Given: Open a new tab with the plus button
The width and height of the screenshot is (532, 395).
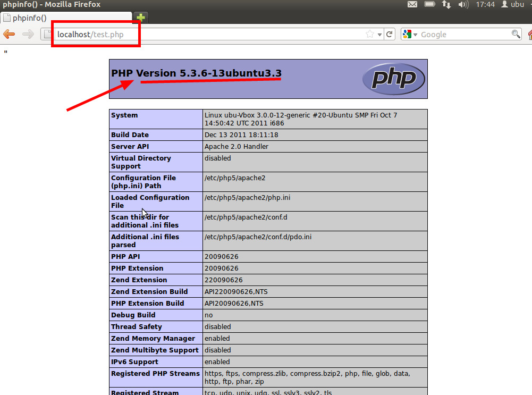Looking at the screenshot, I should tap(140, 18).
